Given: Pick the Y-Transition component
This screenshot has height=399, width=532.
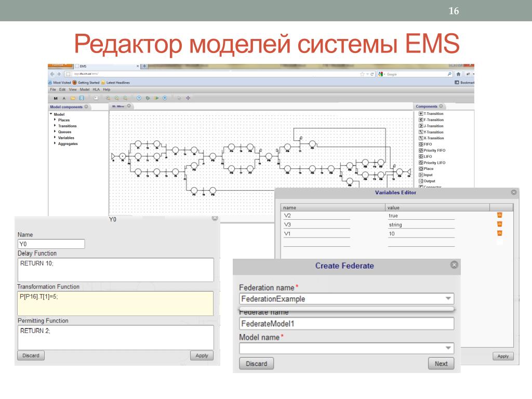Looking at the screenshot, I should [x=431, y=132].
